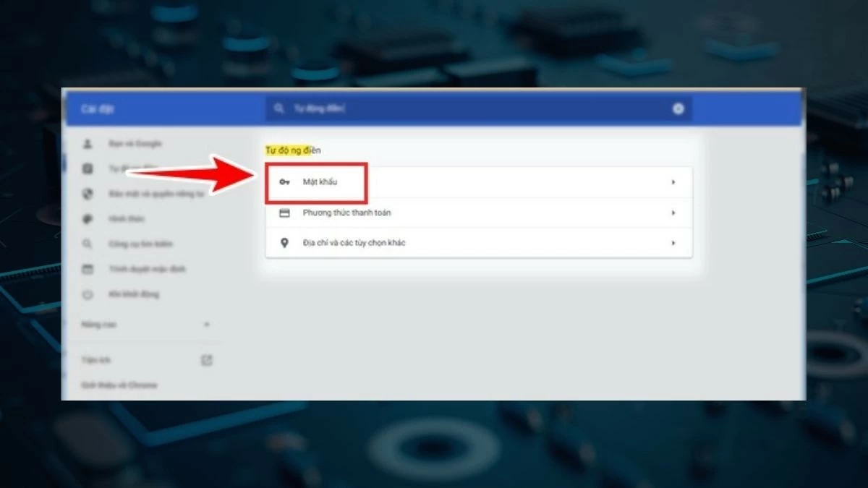Select the location pin icon for Địa chỉ
Viewport: 868px width, 488px height.
[x=283, y=243]
